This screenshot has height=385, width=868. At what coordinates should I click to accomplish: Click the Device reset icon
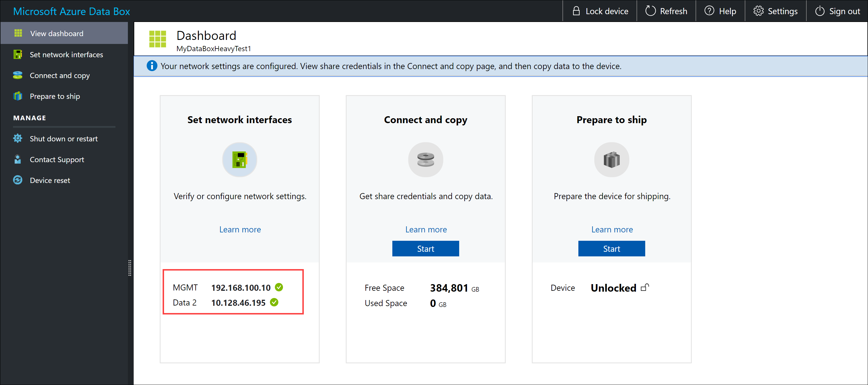point(18,180)
